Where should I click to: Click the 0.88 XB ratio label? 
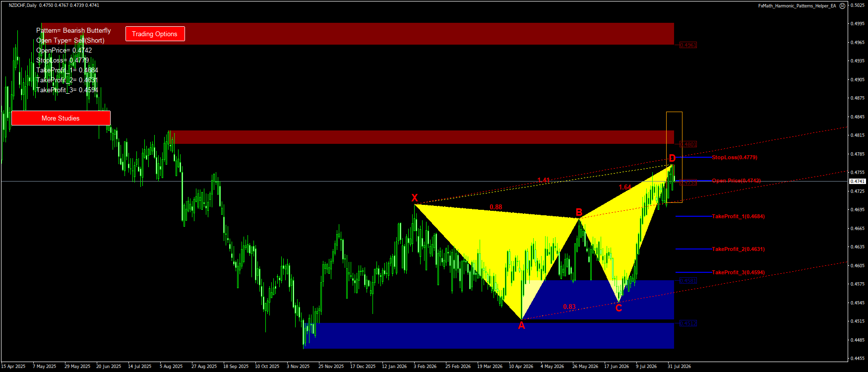496,207
